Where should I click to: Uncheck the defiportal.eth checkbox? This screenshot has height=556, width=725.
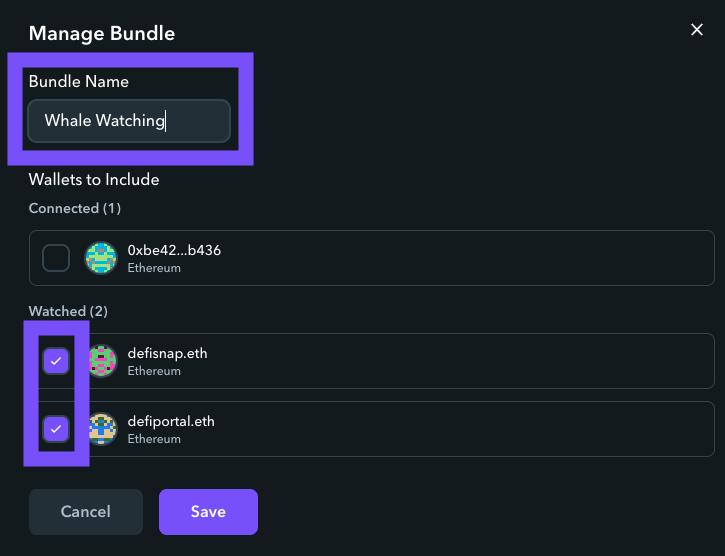tap(56, 429)
